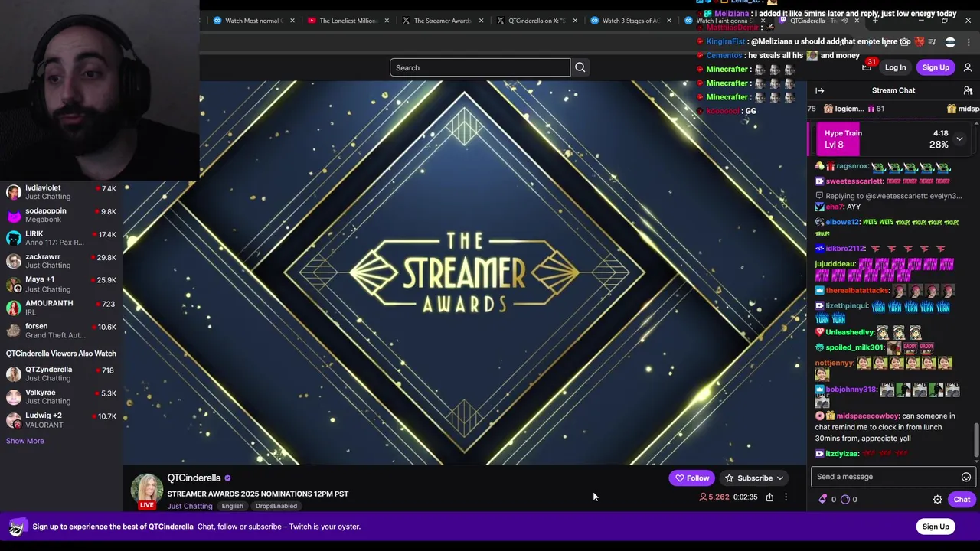Open the Just Chatting category link
Viewport: 980px width, 551px height.
click(x=190, y=506)
